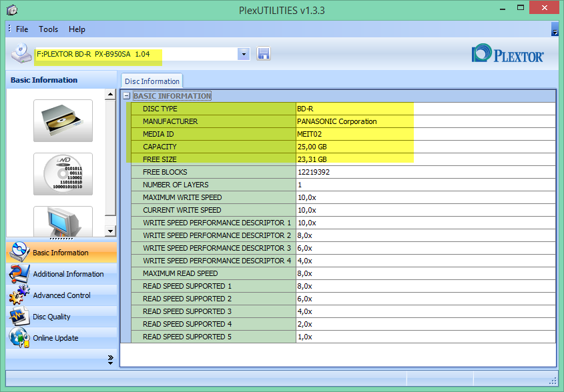Open the Disc Quality section
564x392 pixels.
point(61,317)
